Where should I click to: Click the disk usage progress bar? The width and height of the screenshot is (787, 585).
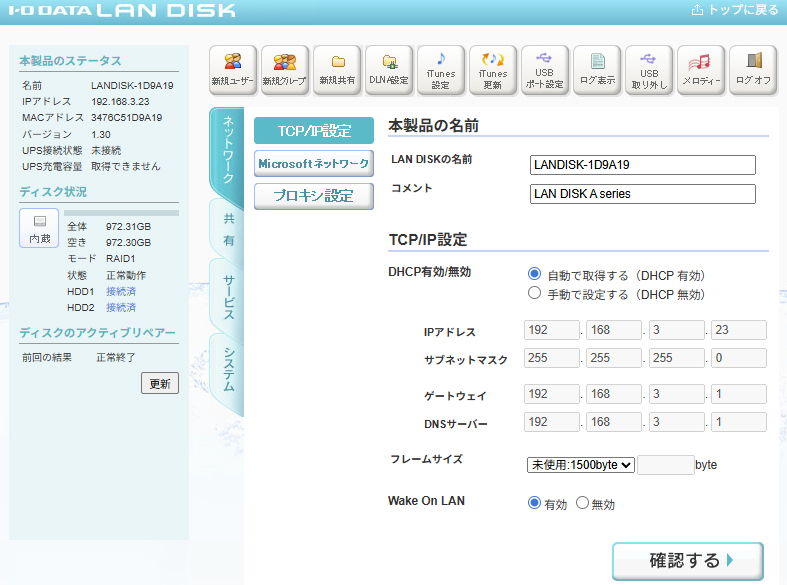121,213
